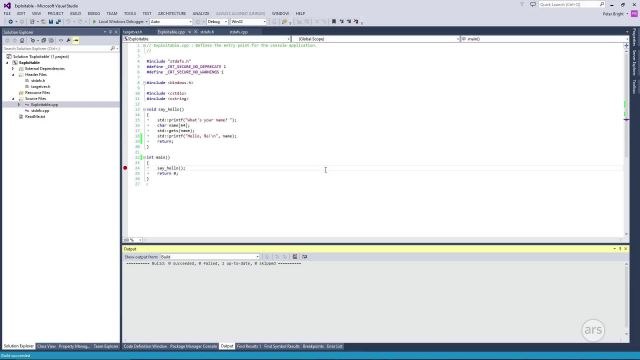The image size is (640, 360).
Task: Switch to the Breakpoints tab
Action: coord(313,347)
